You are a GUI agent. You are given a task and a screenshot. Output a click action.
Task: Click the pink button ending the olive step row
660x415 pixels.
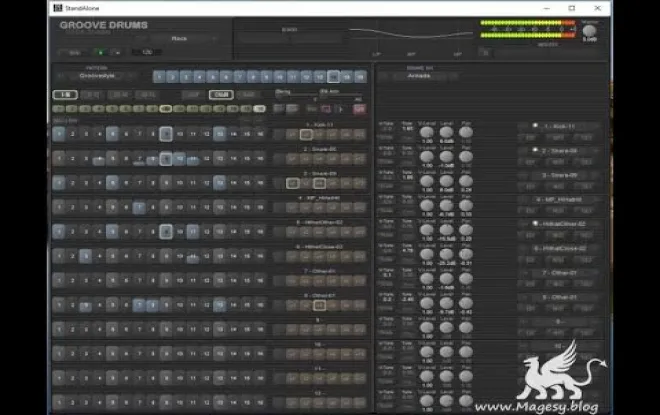click(359, 109)
